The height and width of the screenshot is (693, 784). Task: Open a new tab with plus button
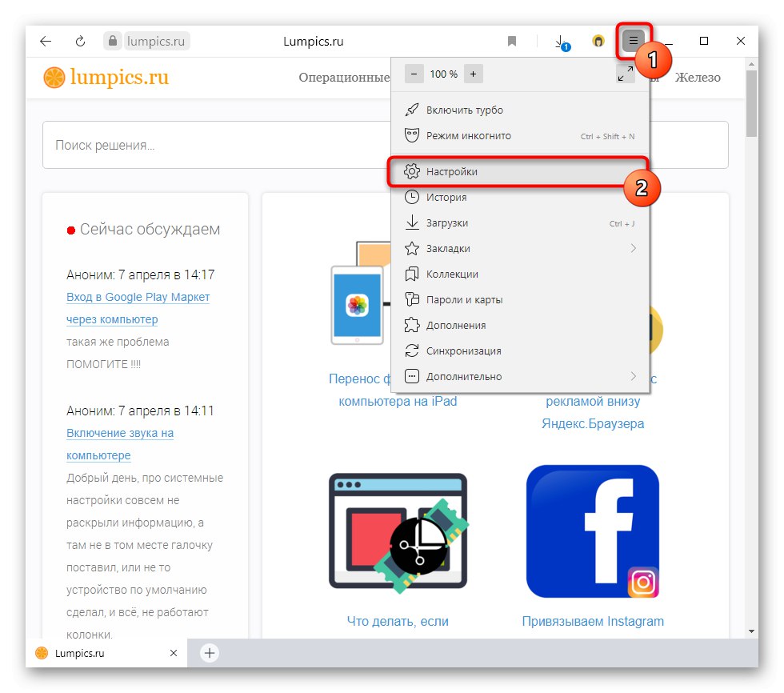pos(210,653)
